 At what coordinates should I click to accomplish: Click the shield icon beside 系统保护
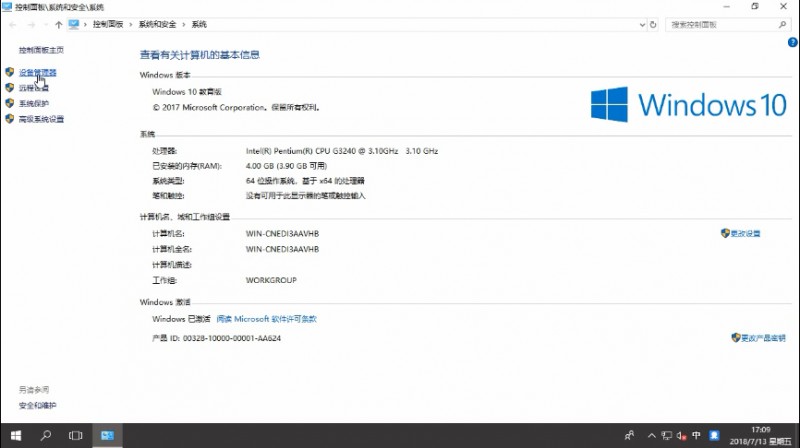pos(10,103)
